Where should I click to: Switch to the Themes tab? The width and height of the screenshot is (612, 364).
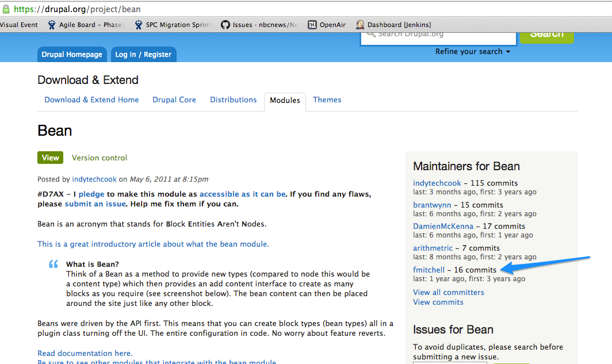327,100
